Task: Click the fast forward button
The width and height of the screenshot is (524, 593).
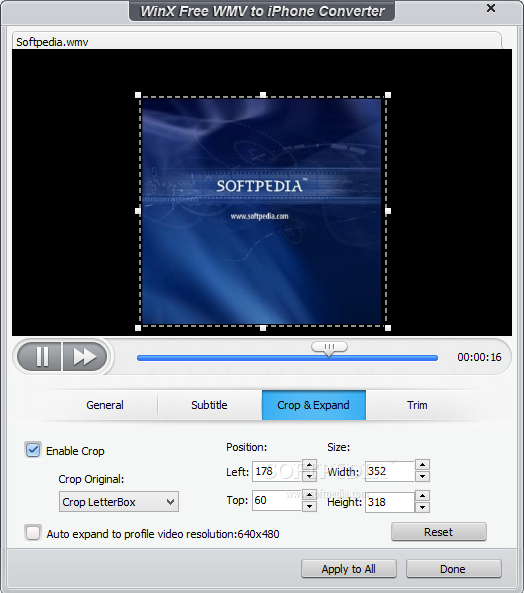Action: [x=85, y=356]
